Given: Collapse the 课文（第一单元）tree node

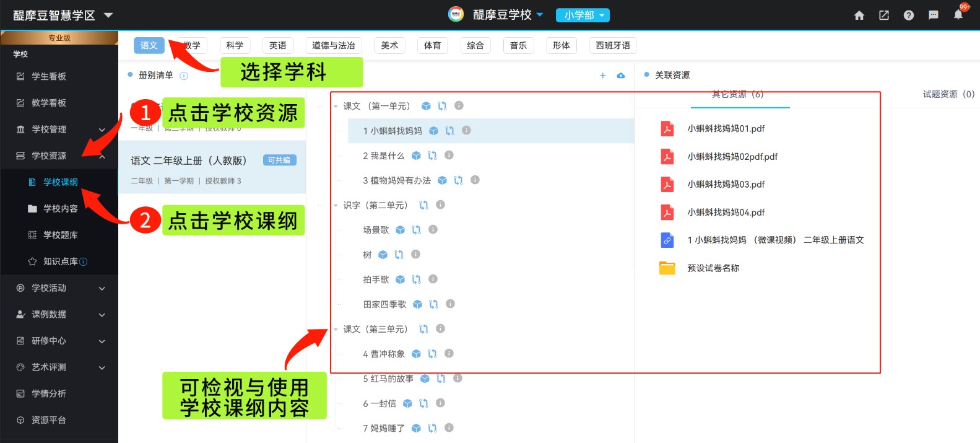Looking at the screenshot, I should (336, 107).
